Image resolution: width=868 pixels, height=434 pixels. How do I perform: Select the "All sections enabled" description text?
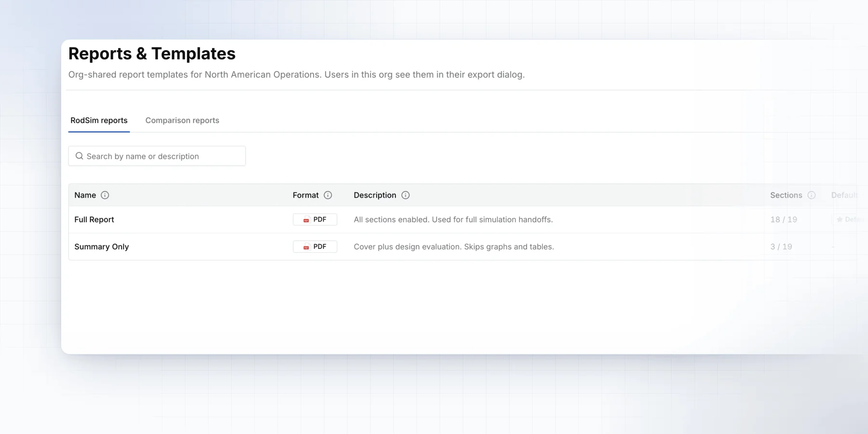(453, 219)
